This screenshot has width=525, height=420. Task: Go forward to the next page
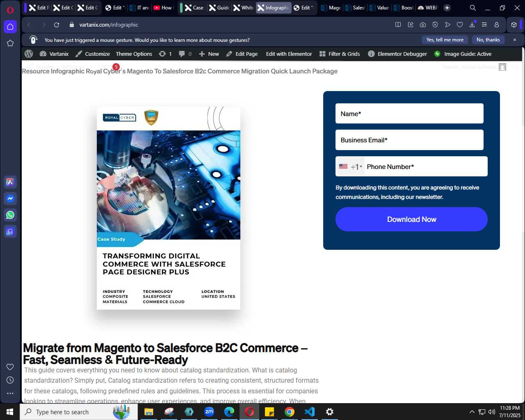tap(43, 25)
